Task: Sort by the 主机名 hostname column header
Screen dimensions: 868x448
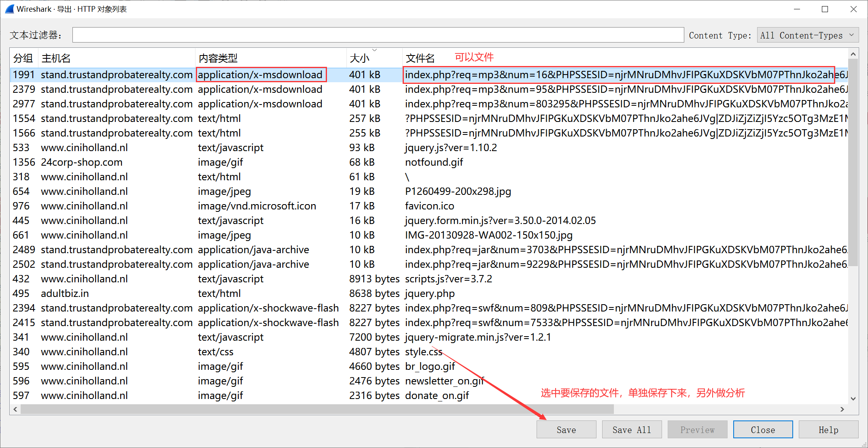Action: pos(56,58)
